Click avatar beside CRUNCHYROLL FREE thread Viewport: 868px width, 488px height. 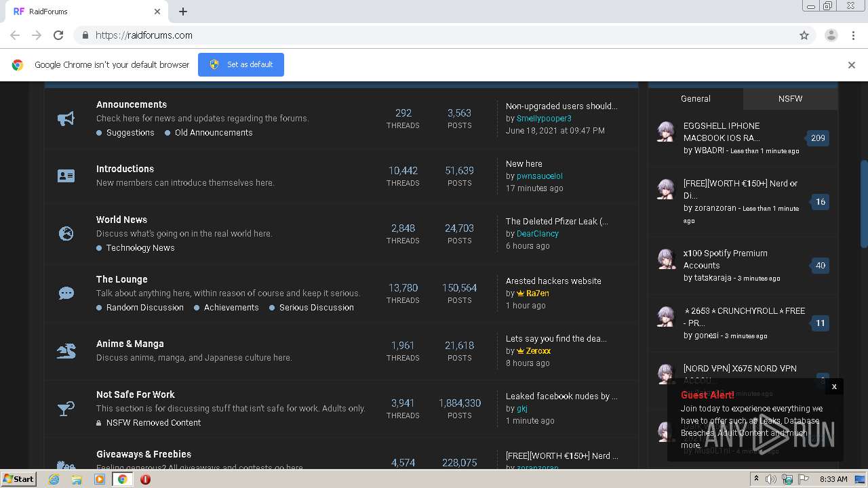tap(667, 317)
